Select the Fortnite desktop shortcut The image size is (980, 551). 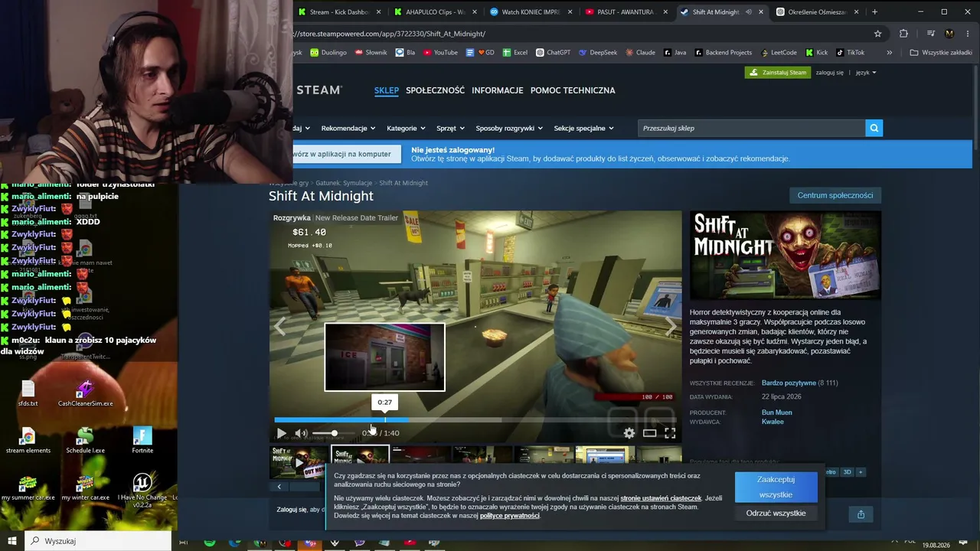pos(142,439)
